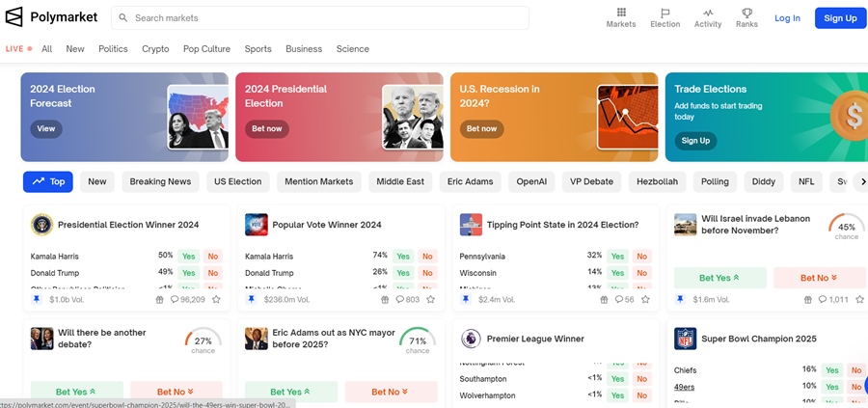Open comments showing 1,011 on Lebanon card

[833, 300]
